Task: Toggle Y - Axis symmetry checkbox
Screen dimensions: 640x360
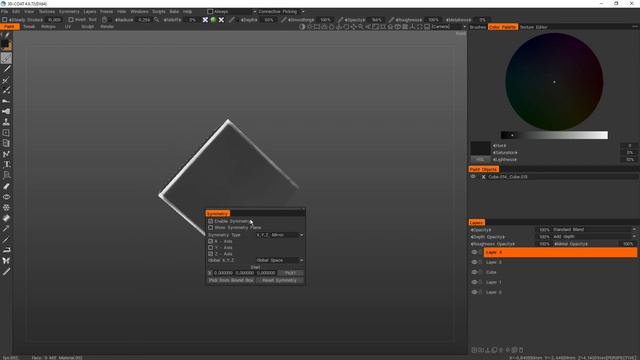Action: click(211, 247)
